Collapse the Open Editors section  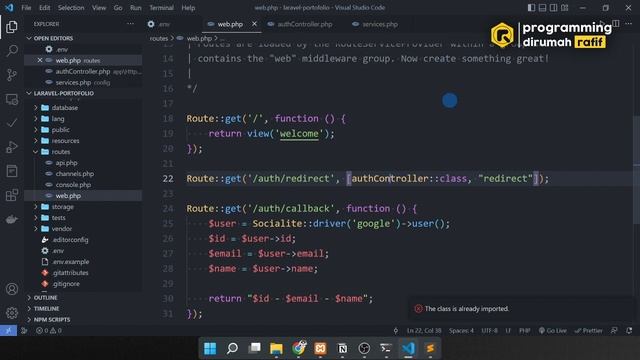tap(83, 38)
